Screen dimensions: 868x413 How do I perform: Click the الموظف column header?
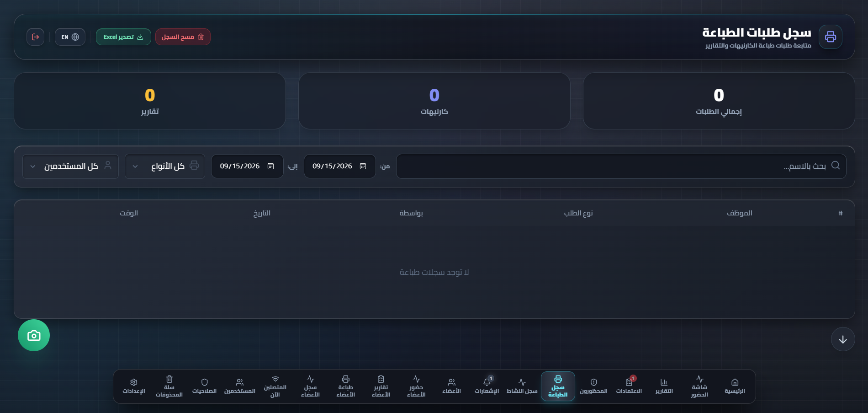click(x=739, y=213)
